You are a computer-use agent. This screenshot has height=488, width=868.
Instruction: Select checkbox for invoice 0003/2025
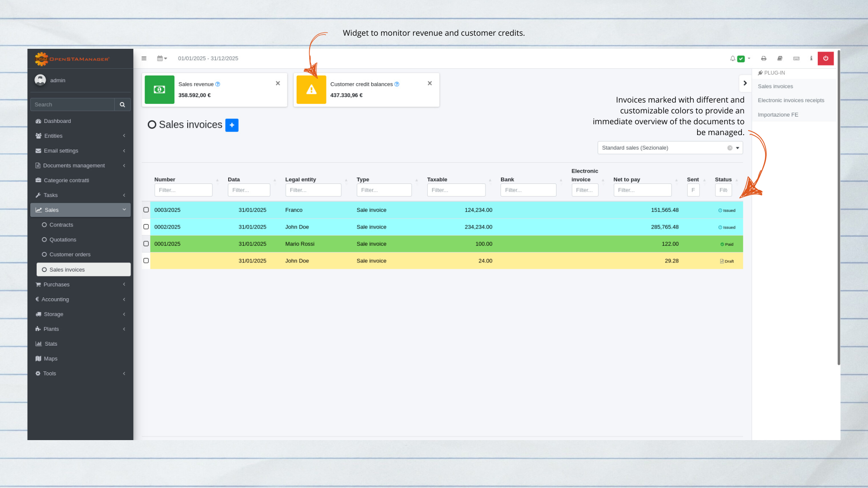click(146, 210)
